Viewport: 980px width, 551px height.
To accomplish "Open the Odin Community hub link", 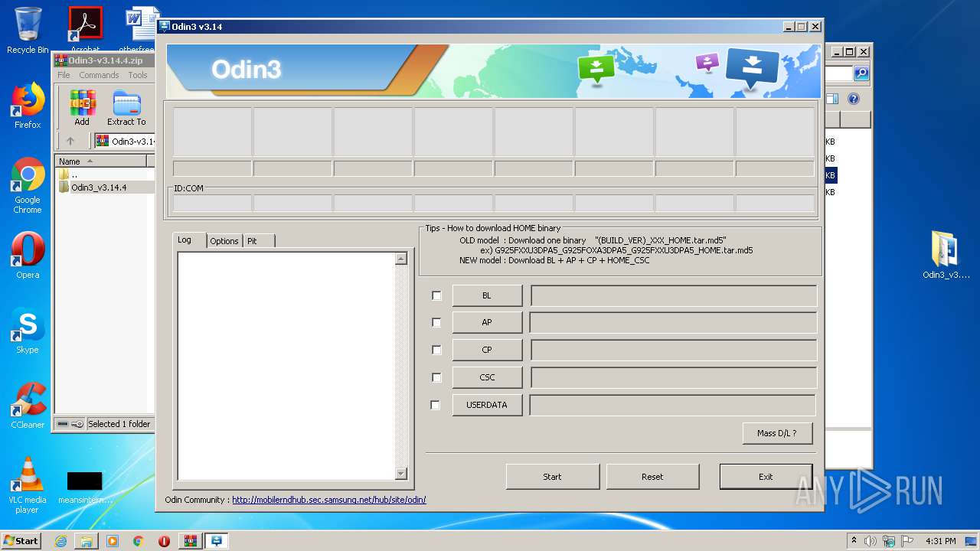I will 329,500.
